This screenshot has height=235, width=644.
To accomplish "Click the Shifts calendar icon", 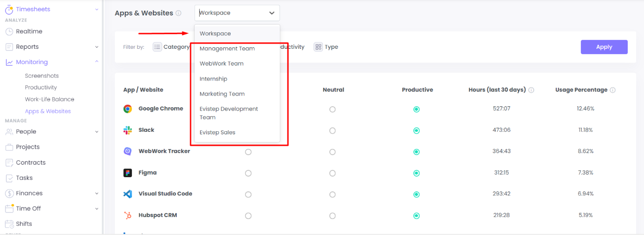I will click(x=9, y=224).
